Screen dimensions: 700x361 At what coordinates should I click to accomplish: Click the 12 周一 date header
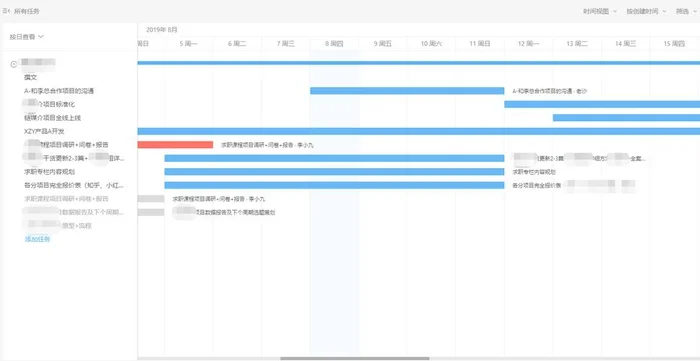coord(529,44)
